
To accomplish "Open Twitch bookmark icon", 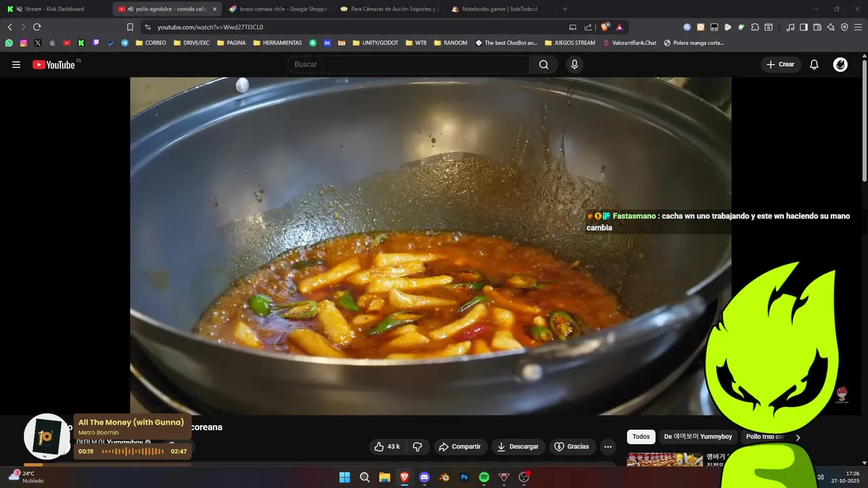I will pos(96,43).
